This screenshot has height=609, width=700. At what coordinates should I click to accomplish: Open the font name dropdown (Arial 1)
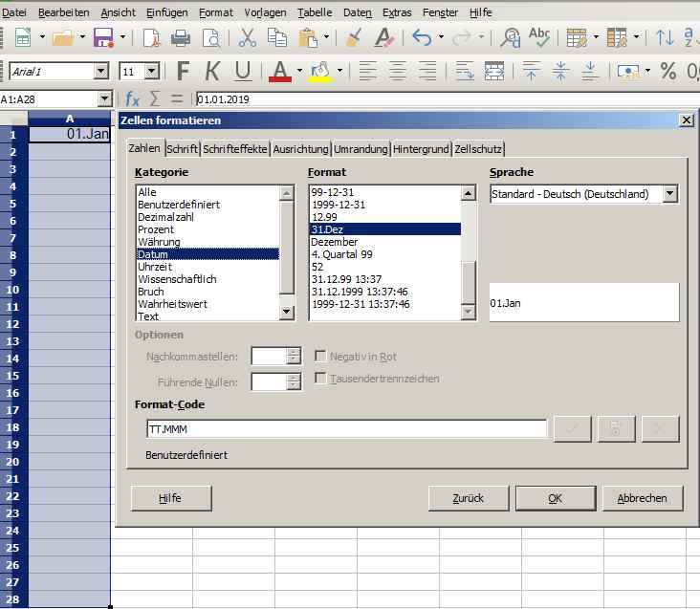pos(101,72)
